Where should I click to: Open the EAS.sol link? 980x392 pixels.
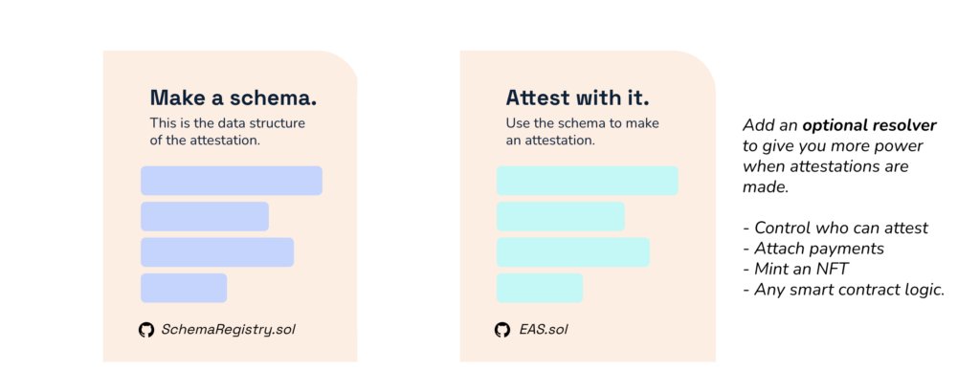(x=544, y=330)
